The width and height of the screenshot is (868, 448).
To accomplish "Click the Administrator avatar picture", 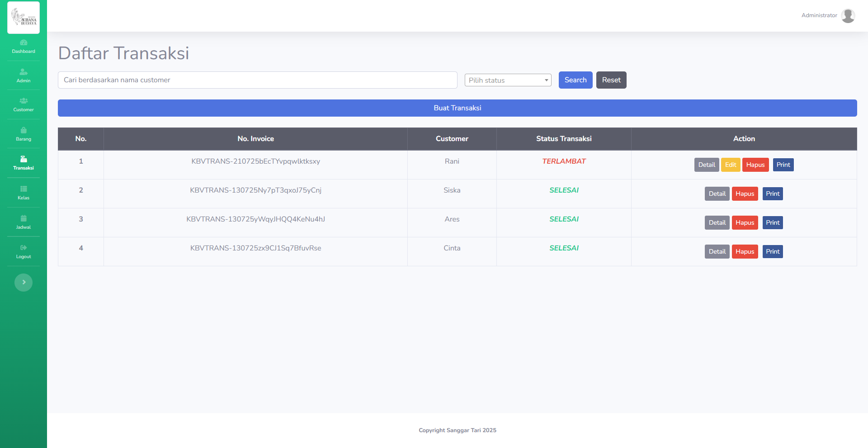I will (x=848, y=15).
